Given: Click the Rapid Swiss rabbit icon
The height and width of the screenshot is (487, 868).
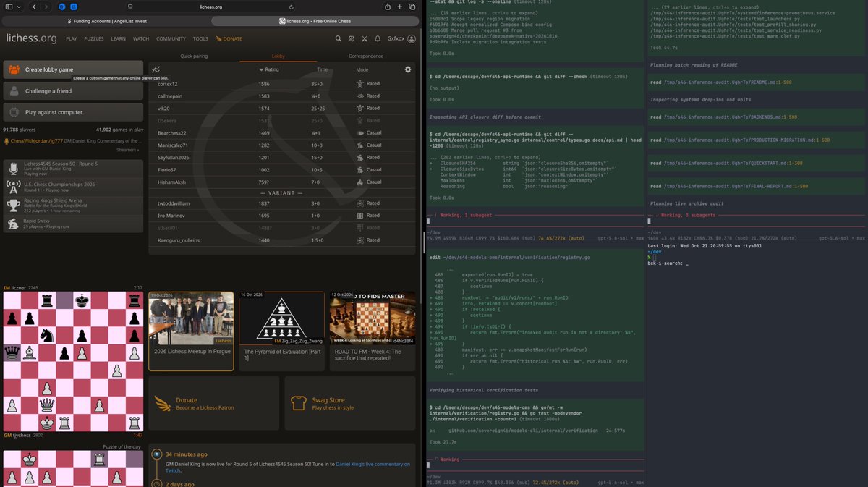Looking at the screenshot, I should pos(12,224).
